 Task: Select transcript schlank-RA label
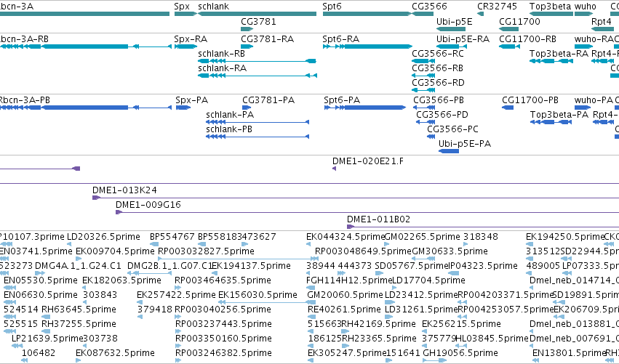(x=223, y=68)
